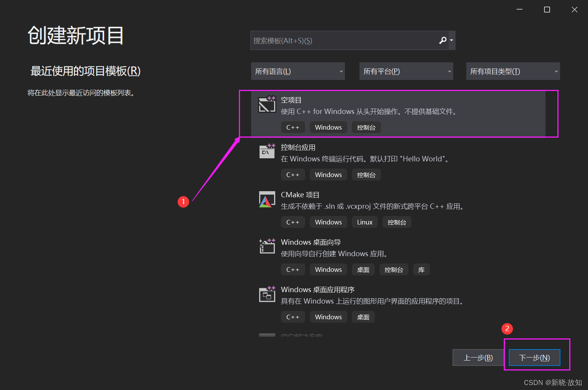Viewport: 588px width, 390px height.
Task: Click the Windows tag under CMake 项目
Action: 328,222
